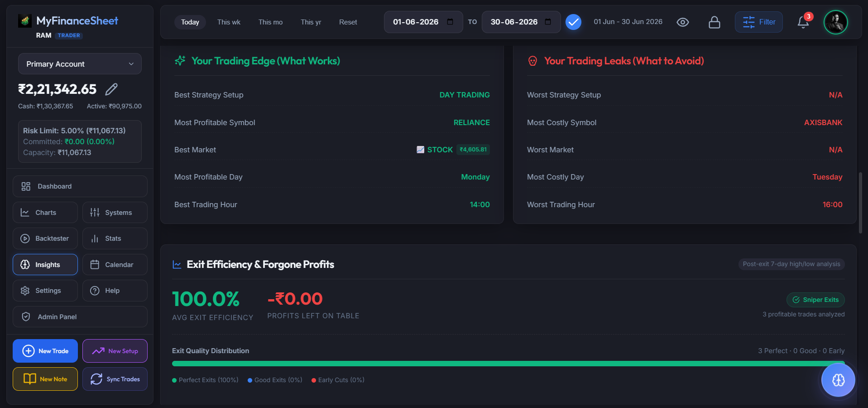Open the Filter panel

pos(759,22)
